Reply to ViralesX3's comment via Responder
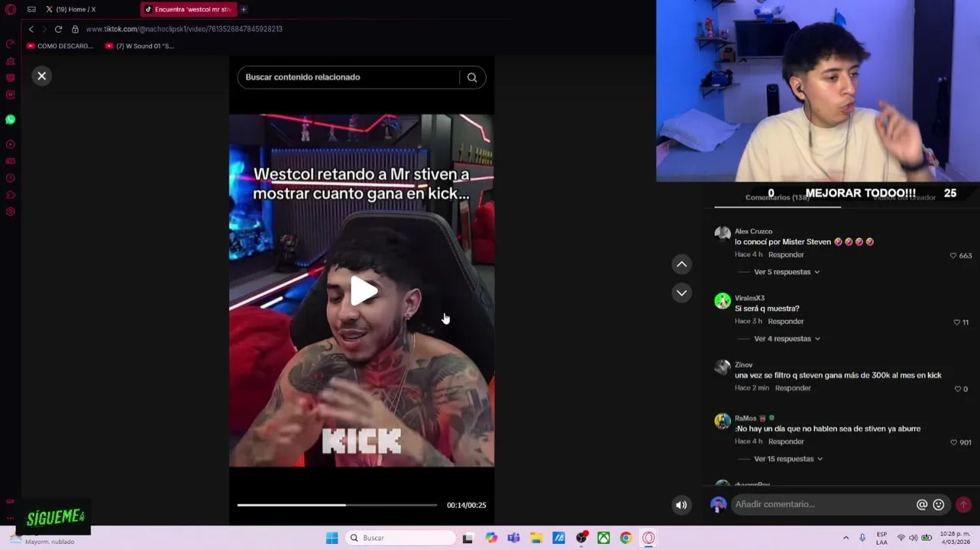This screenshot has height=550, width=980. (786, 322)
